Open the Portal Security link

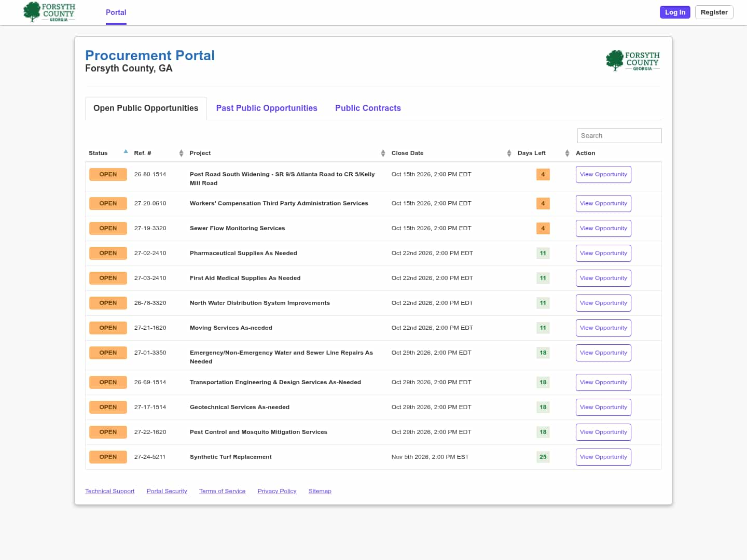[167, 491]
